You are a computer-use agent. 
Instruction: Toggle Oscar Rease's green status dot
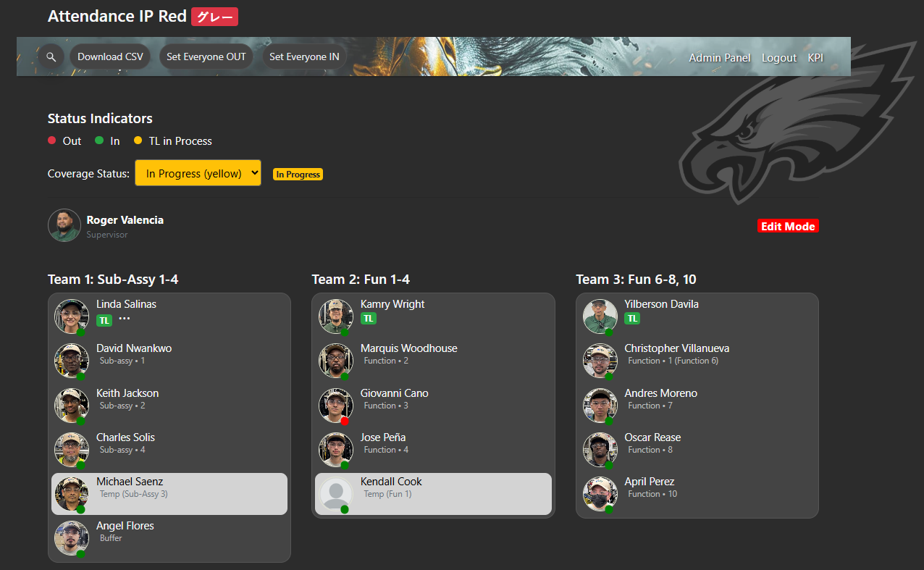609,465
